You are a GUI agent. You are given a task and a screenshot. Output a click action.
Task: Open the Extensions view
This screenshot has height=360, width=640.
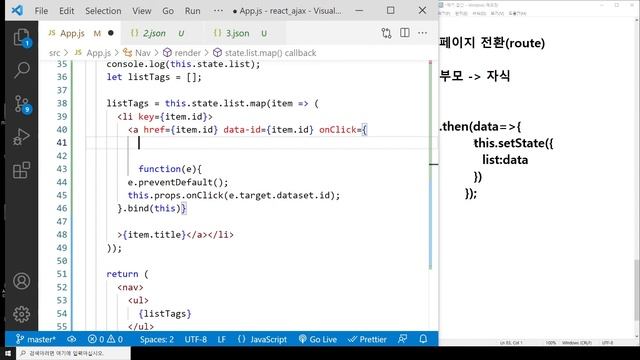click(22, 170)
